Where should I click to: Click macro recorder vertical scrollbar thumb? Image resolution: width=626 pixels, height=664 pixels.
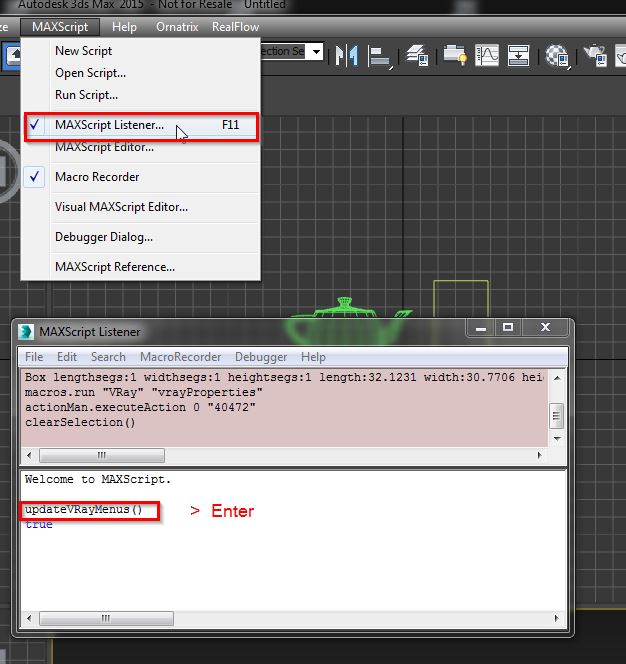557,416
